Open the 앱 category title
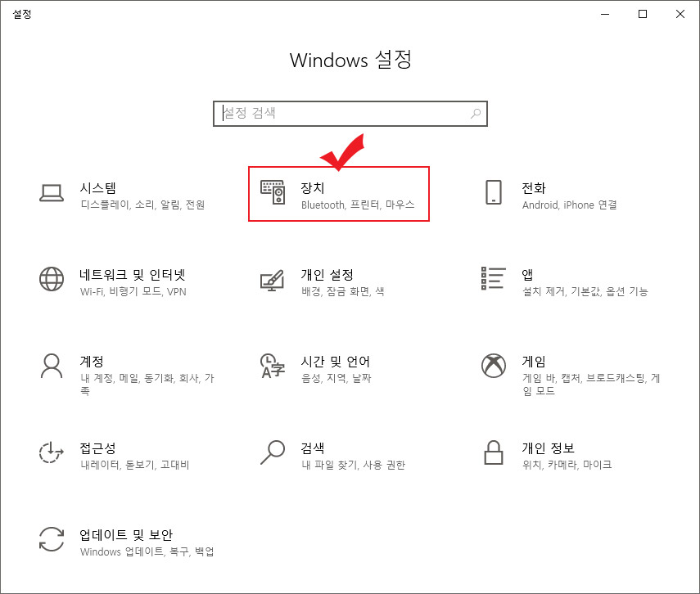This screenshot has height=594, width=700. pyautogui.click(x=527, y=274)
